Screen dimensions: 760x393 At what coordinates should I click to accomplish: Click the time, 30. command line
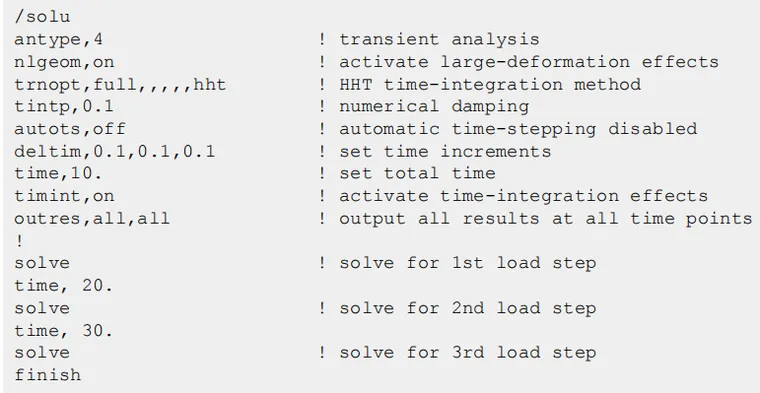63,330
